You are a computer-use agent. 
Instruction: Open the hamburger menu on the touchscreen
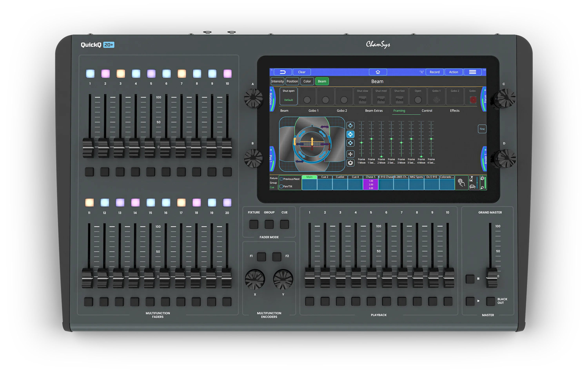tap(472, 72)
